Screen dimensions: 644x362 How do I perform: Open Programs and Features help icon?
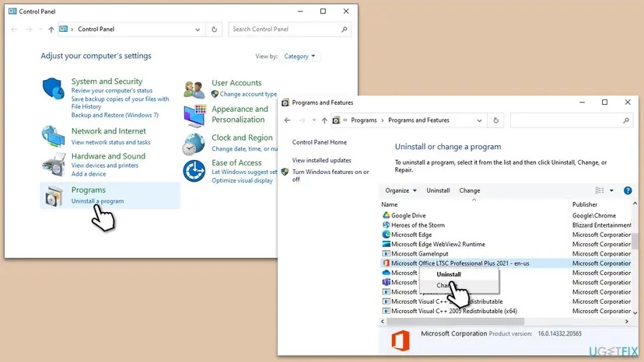(x=628, y=190)
